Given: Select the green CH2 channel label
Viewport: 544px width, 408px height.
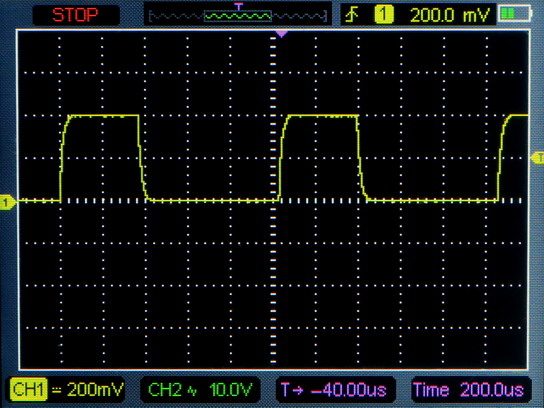Looking at the screenshot, I should coord(165,390).
